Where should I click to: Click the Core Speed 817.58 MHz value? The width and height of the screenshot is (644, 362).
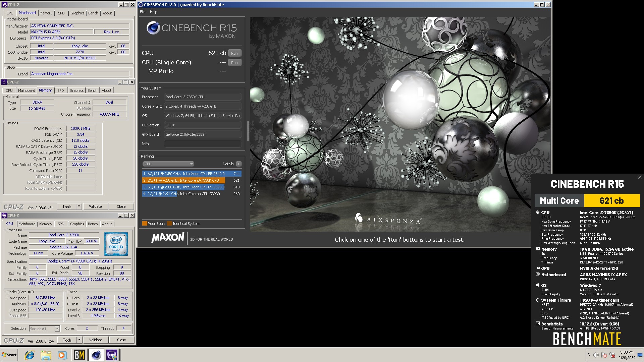click(x=45, y=298)
